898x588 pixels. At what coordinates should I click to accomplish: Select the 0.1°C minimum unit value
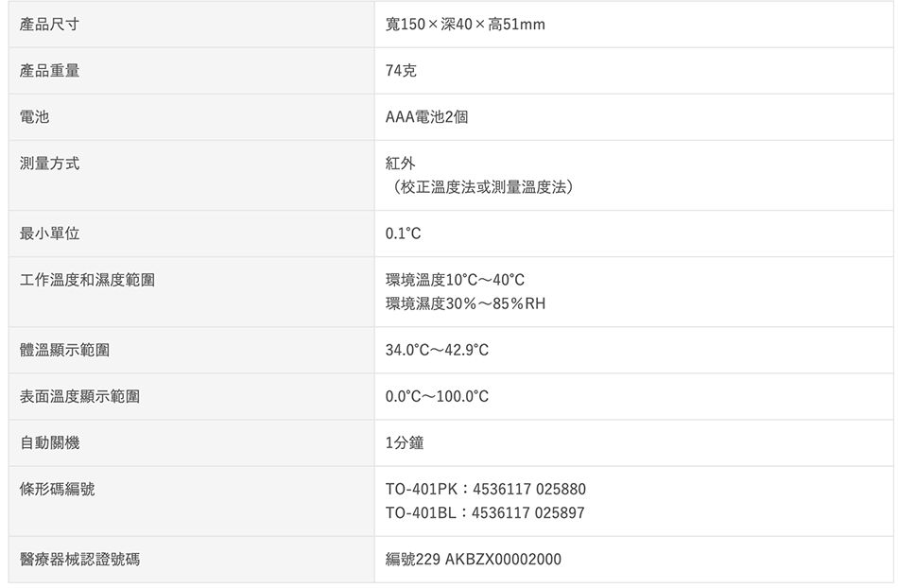click(x=404, y=233)
